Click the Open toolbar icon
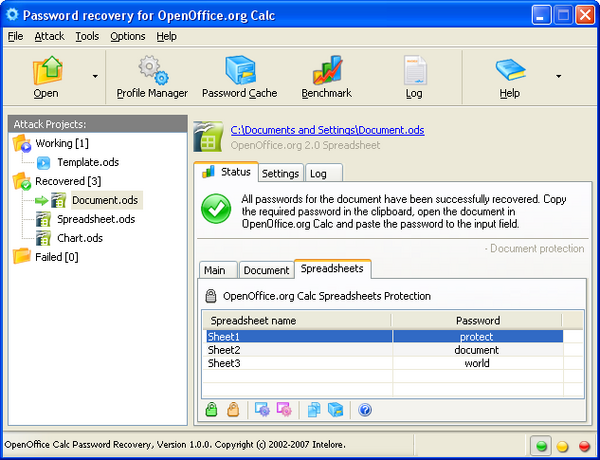600x460 pixels. (x=47, y=70)
